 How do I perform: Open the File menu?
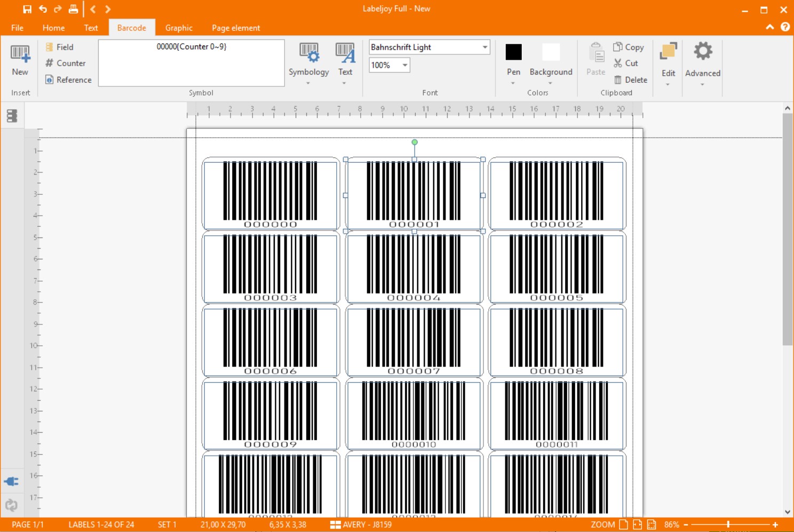[17, 28]
